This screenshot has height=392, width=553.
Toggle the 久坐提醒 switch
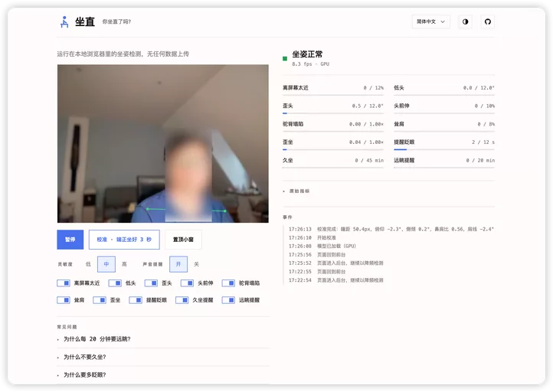(x=182, y=300)
